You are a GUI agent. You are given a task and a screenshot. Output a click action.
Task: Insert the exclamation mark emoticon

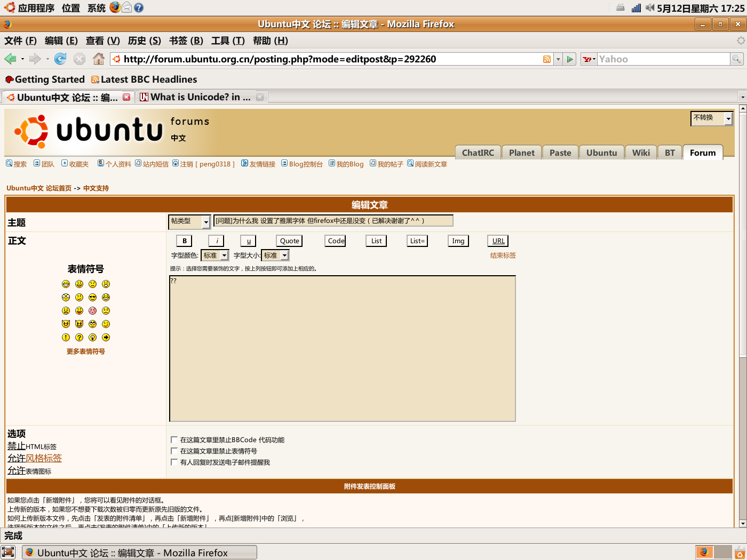click(x=66, y=338)
